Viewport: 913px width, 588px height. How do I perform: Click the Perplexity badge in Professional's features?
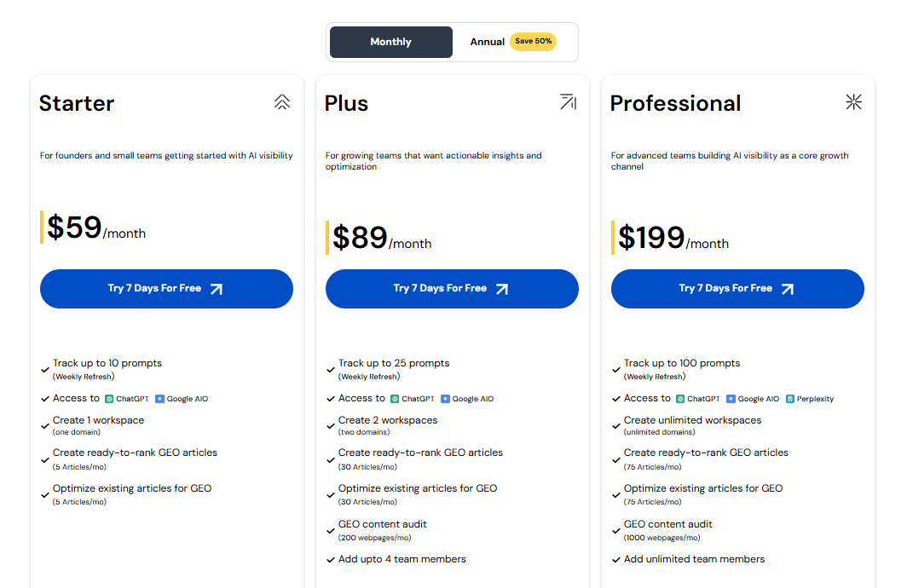(x=808, y=398)
